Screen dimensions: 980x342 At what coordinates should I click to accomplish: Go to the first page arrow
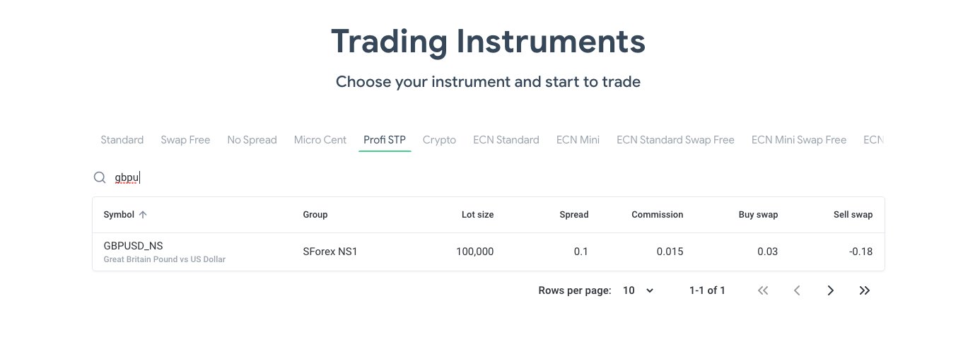pyautogui.click(x=762, y=290)
